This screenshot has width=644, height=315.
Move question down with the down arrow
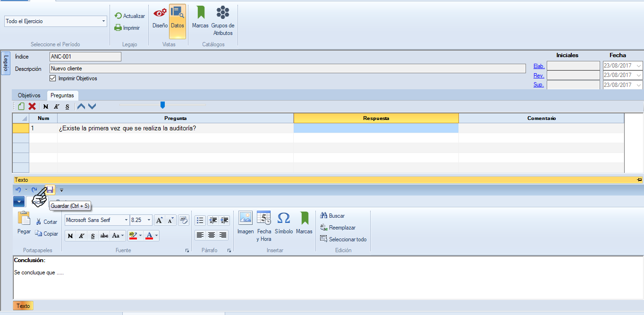92,107
